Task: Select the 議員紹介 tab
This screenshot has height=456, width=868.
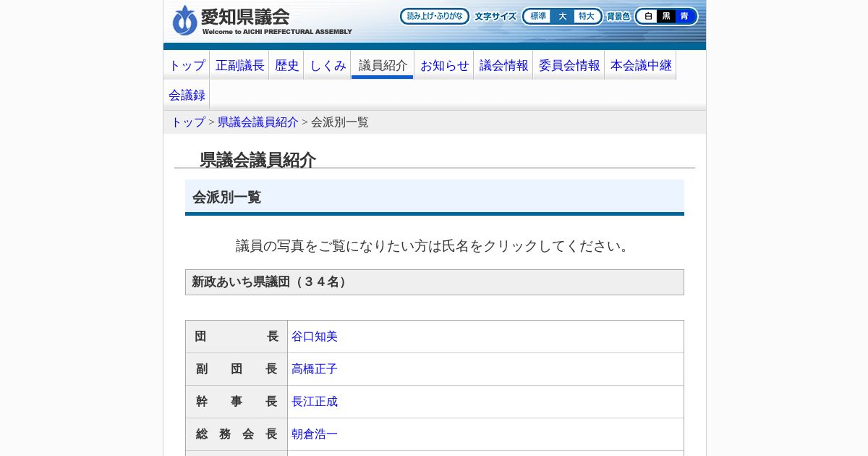Action: point(383,65)
